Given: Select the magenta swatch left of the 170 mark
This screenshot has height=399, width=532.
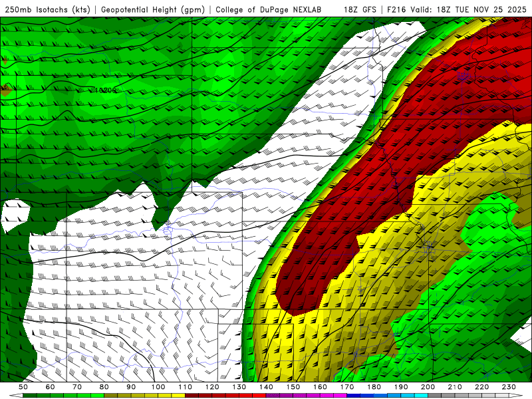Looking at the screenshot, I should coord(340,396).
